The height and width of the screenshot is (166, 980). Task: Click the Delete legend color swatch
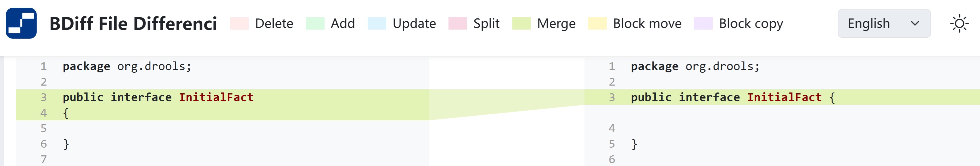[x=239, y=24]
